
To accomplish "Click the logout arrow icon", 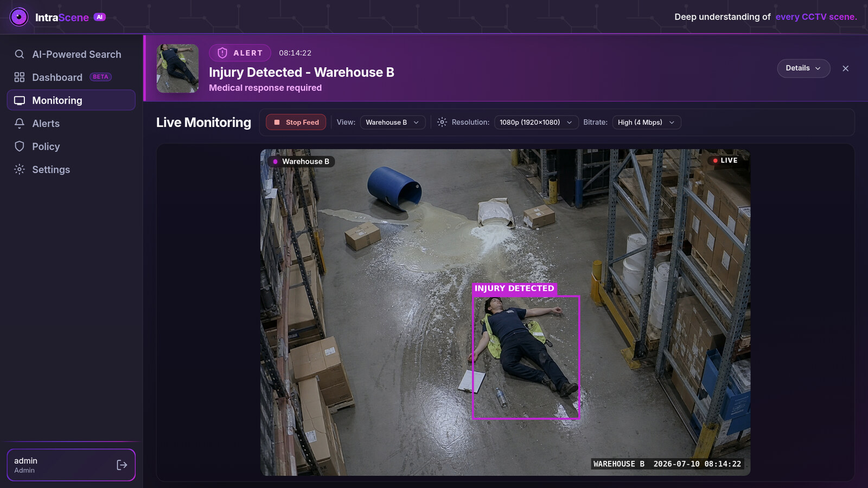I will (122, 465).
